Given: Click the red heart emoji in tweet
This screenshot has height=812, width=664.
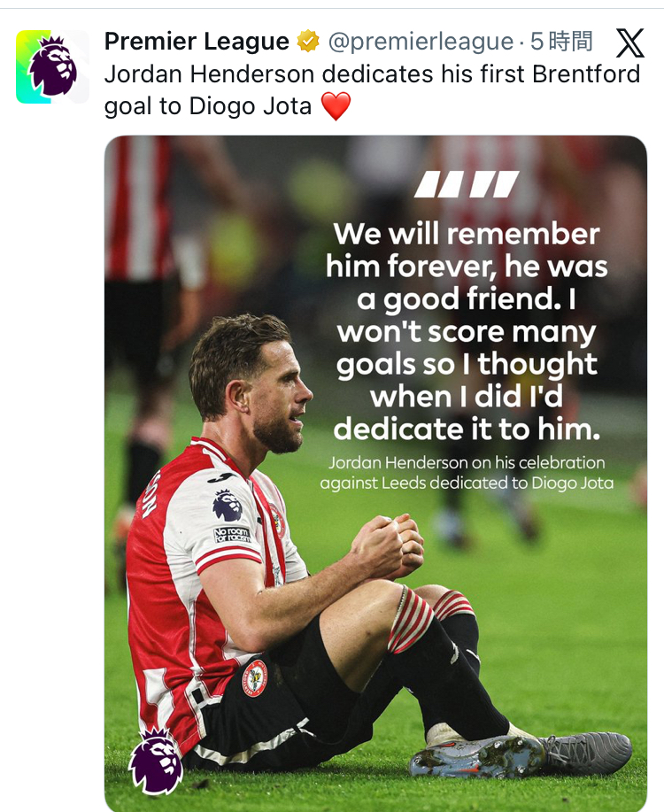Looking at the screenshot, I should (x=336, y=106).
